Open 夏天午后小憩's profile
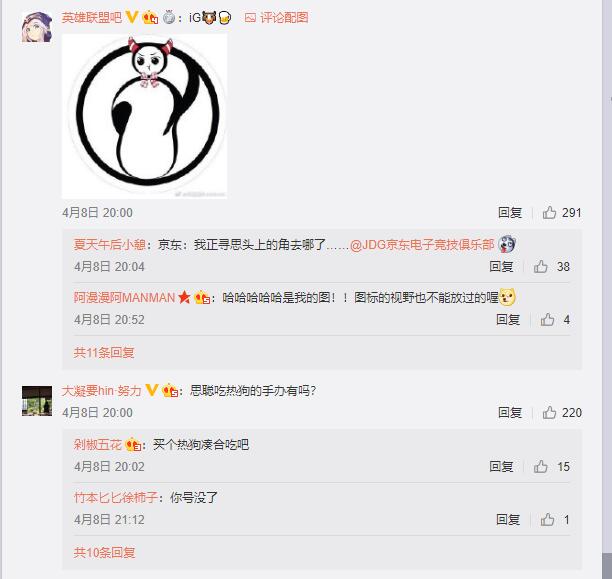Image resolution: width=612 pixels, height=579 pixels. pos(110,245)
